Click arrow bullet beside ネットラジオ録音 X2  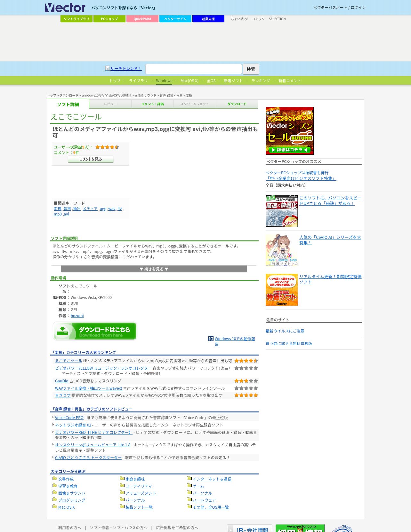pyautogui.click(x=53, y=425)
